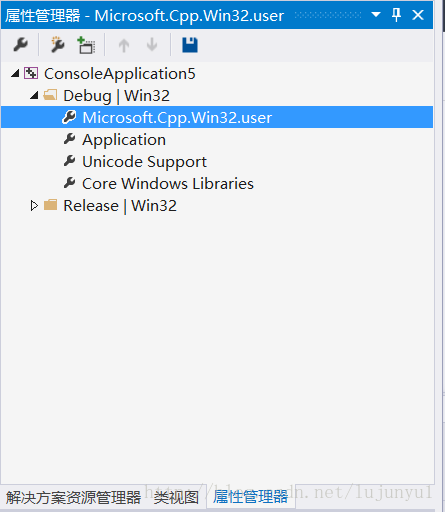Screen dimensions: 445x512
Task: Move property sheet up arrow
Action: point(124,45)
